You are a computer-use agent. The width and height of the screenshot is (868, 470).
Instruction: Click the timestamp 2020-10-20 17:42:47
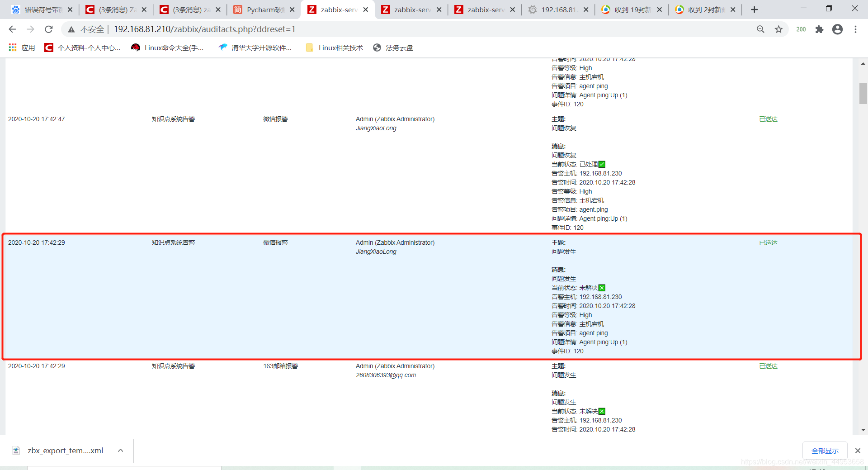coord(36,119)
